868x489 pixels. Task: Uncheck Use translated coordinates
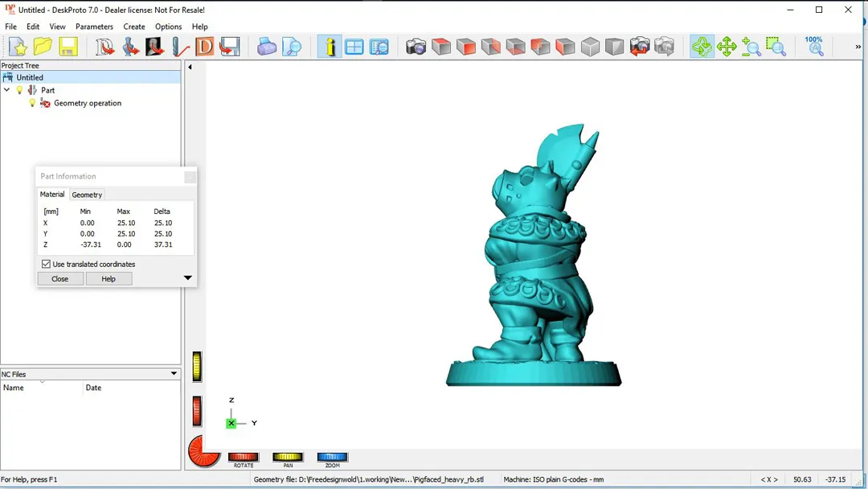tap(46, 264)
